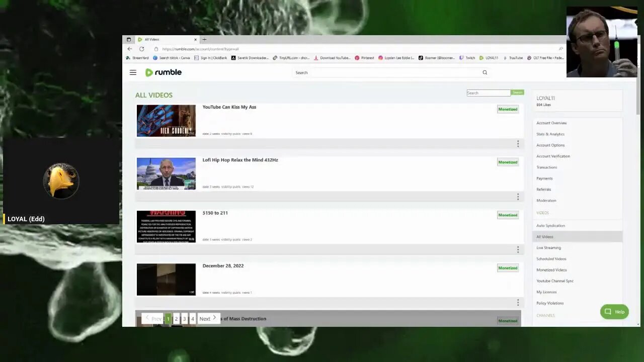Open Moderation in sidebar
The width and height of the screenshot is (644, 362).
click(546, 200)
